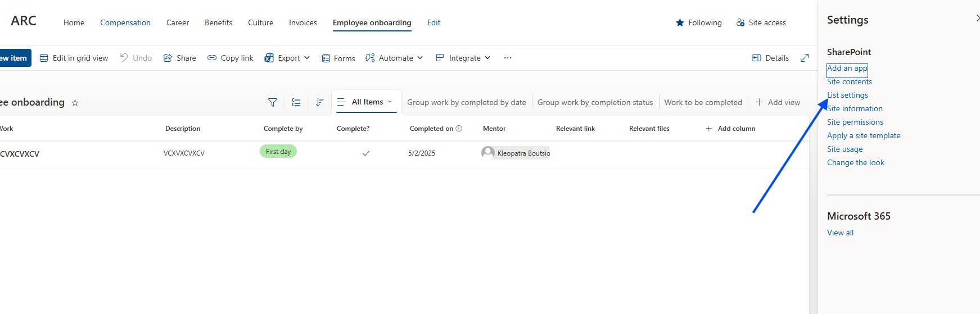
Task: Click the sort icon beside All Items
Action: tap(319, 102)
